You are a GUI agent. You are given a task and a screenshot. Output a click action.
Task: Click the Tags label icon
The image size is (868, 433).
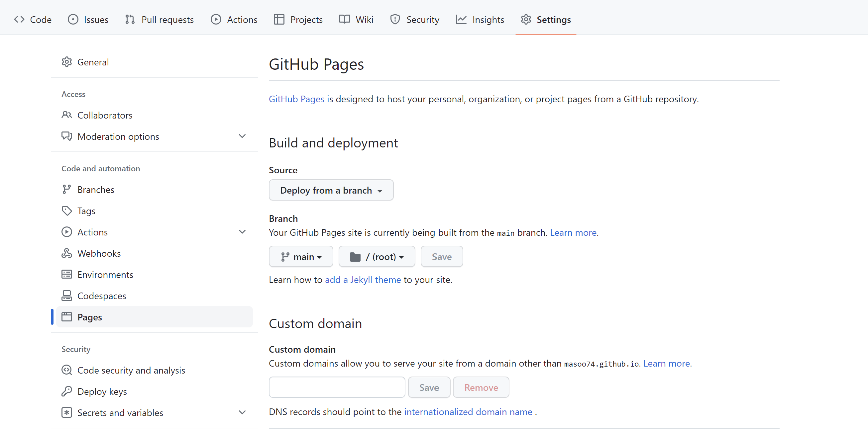tap(67, 211)
